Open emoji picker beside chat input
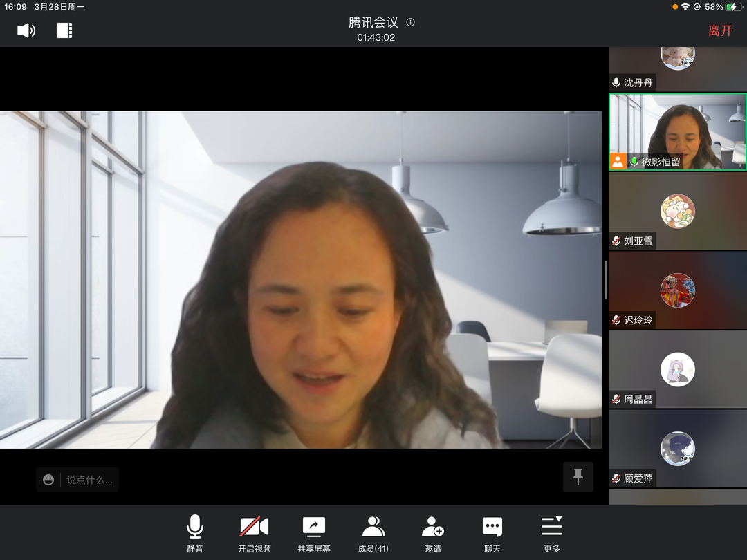This screenshot has height=560, width=747. click(48, 480)
